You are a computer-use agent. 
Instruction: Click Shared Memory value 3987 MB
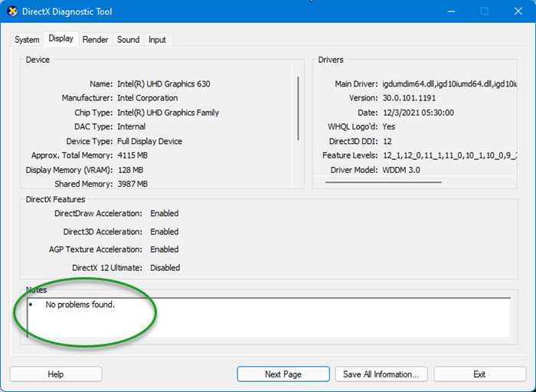pos(132,184)
